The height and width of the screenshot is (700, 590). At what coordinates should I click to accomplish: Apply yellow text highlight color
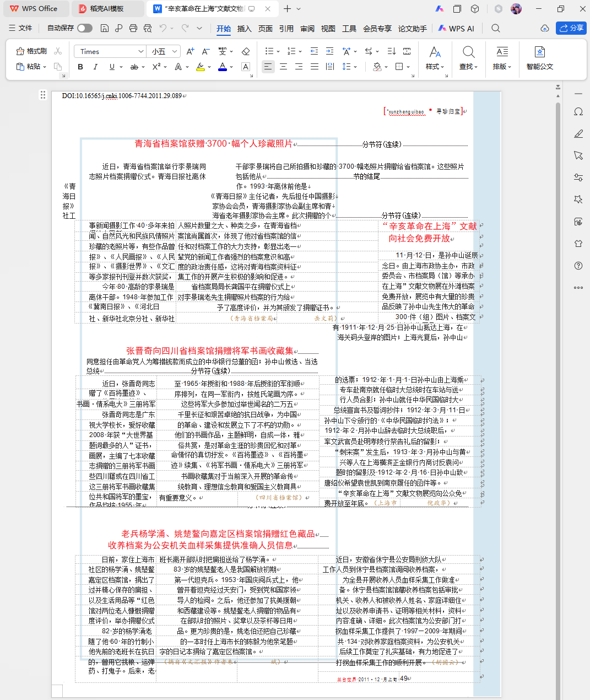[x=201, y=67]
